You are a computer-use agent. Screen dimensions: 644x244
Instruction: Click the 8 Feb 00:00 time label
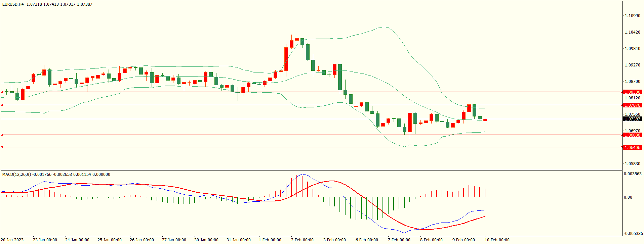coord(431,240)
